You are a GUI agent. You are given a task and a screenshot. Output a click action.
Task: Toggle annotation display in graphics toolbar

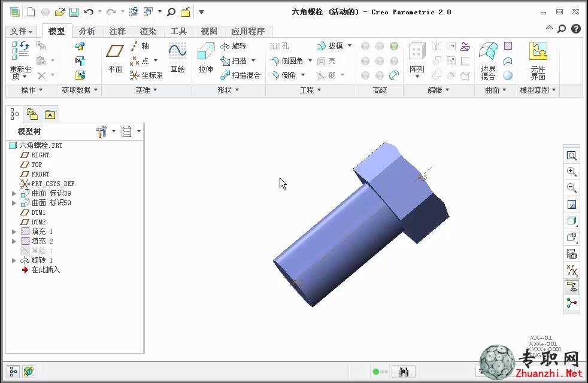(571, 287)
